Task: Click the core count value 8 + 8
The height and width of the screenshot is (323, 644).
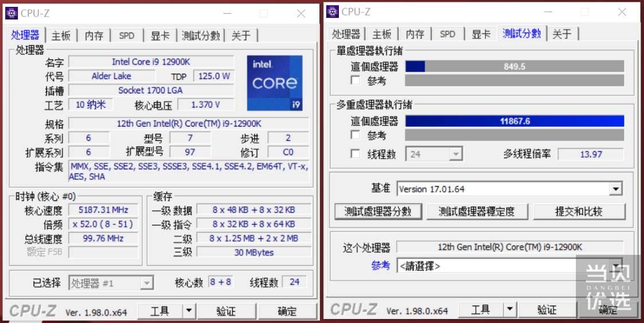Action: [220, 282]
